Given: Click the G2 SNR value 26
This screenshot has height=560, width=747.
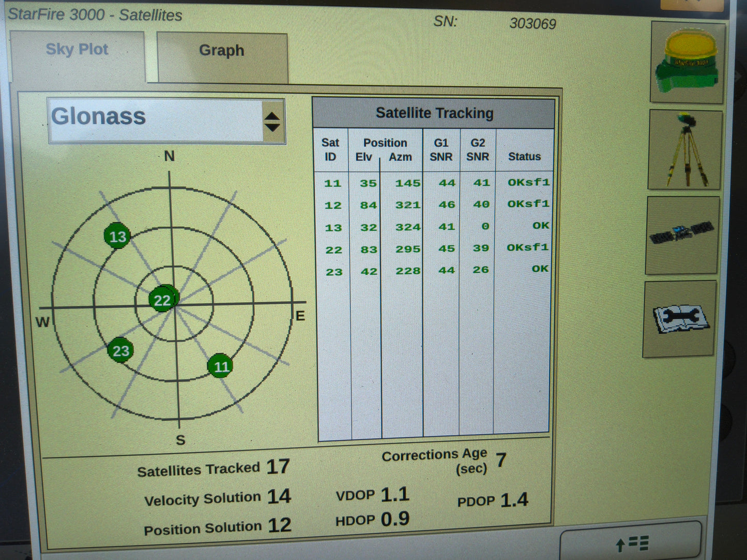Looking at the screenshot, I should click(481, 270).
